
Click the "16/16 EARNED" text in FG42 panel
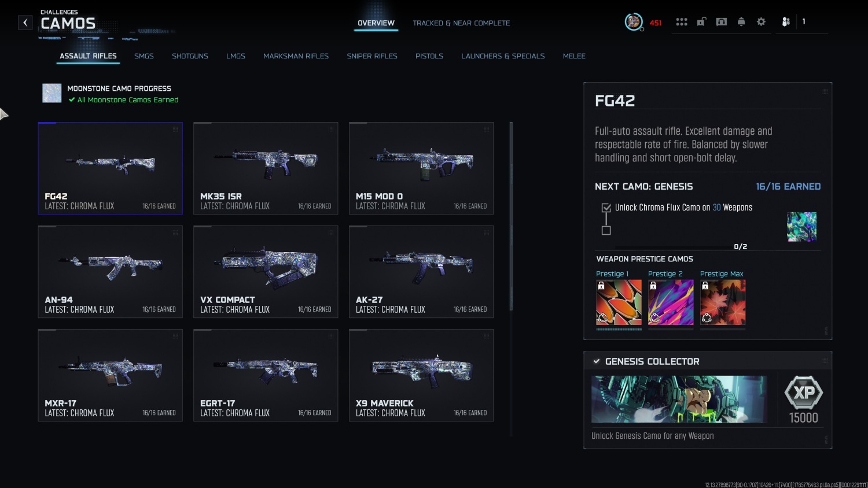pyautogui.click(x=788, y=186)
